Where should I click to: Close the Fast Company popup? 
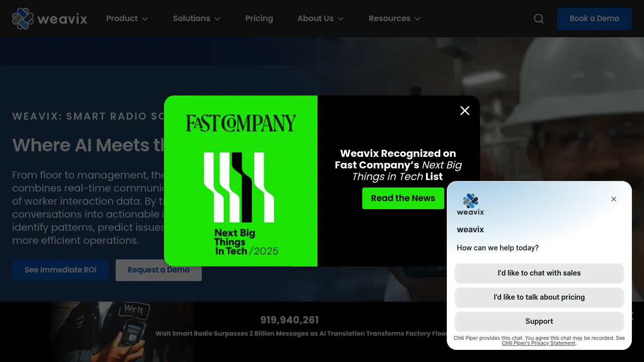click(x=465, y=111)
